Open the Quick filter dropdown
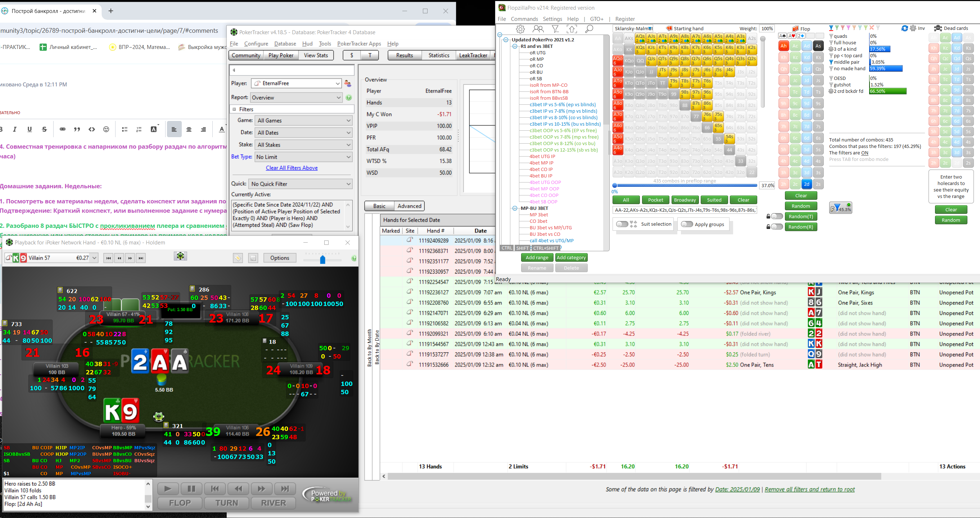980x518 pixels. coord(300,184)
